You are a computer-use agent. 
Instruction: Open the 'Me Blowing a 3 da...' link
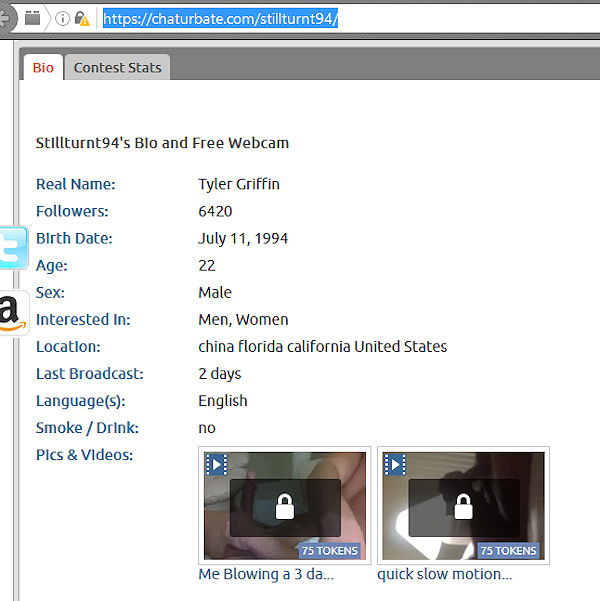[x=266, y=574]
